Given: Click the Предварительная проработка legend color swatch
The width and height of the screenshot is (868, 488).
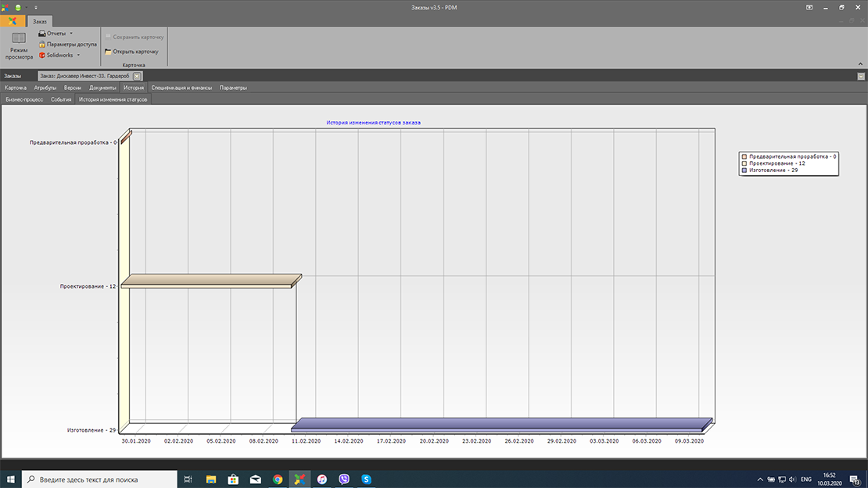Looking at the screenshot, I should [x=744, y=156].
